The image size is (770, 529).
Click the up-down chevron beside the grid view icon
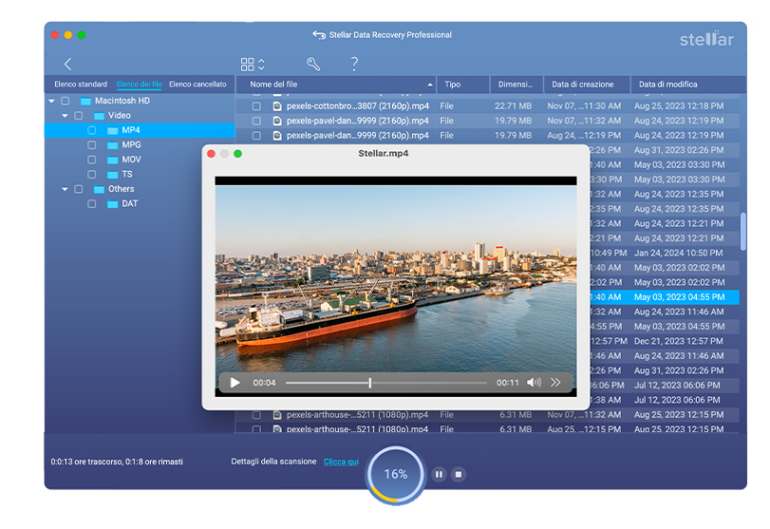coord(261,64)
